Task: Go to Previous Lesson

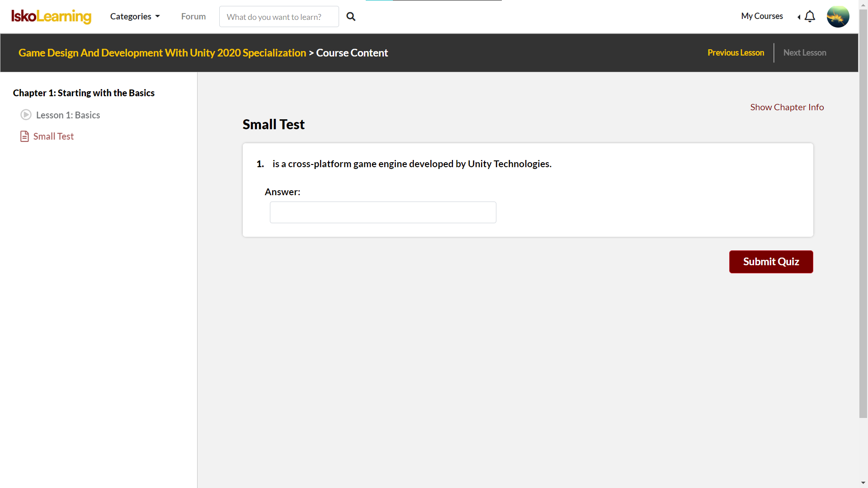Action: (736, 53)
